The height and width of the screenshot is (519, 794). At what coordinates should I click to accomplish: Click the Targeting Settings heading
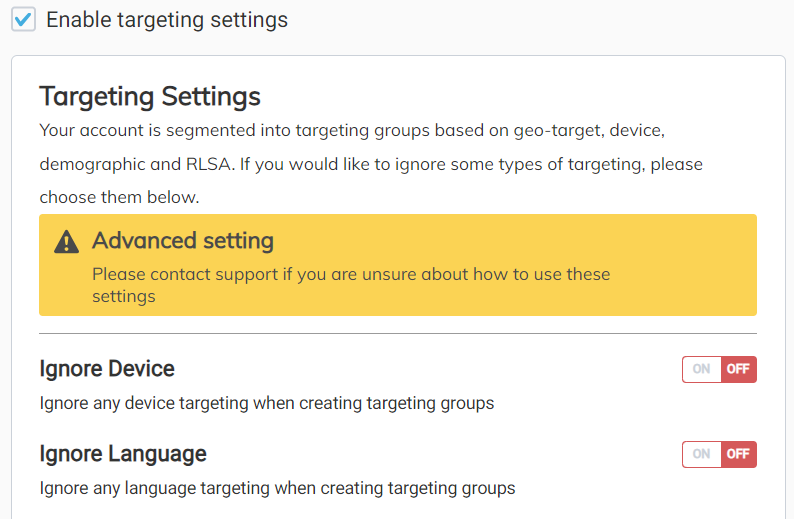pos(150,97)
